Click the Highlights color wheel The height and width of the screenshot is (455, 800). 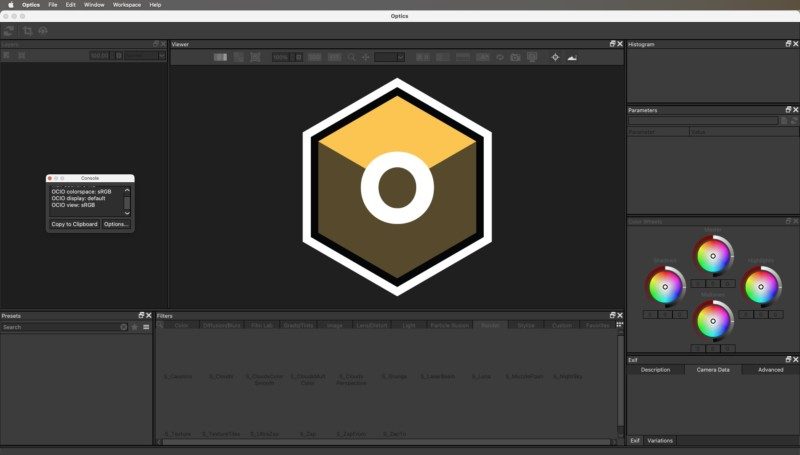[761, 287]
